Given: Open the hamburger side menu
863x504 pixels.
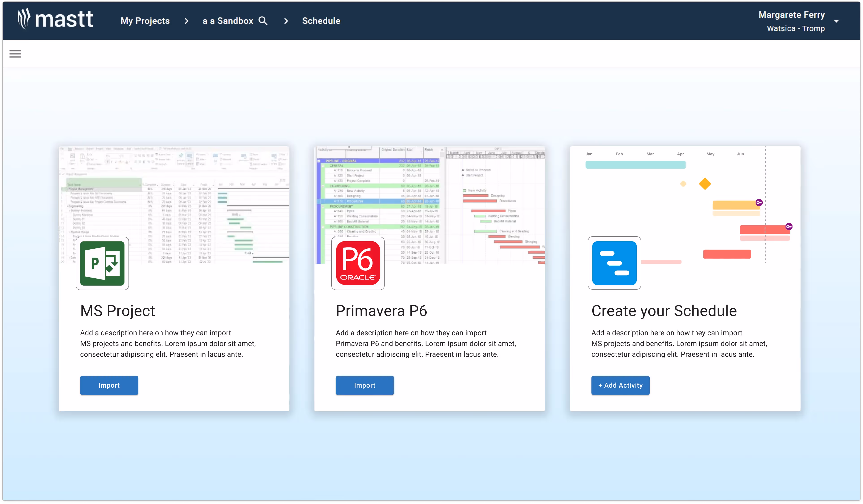Looking at the screenshot, I should click(x=15, y=54).
